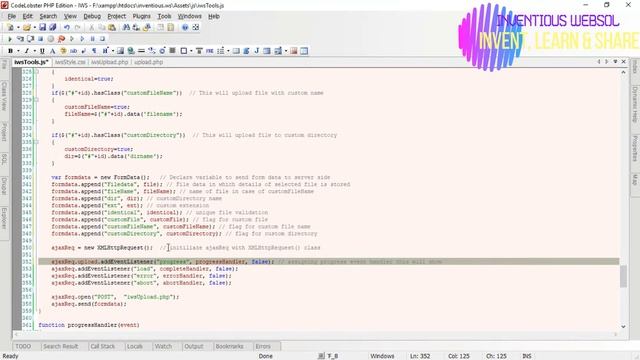This screenshot has height=360, width=640.
Task: Create a new file with toolbar icon
Action: tap(10, 27)
